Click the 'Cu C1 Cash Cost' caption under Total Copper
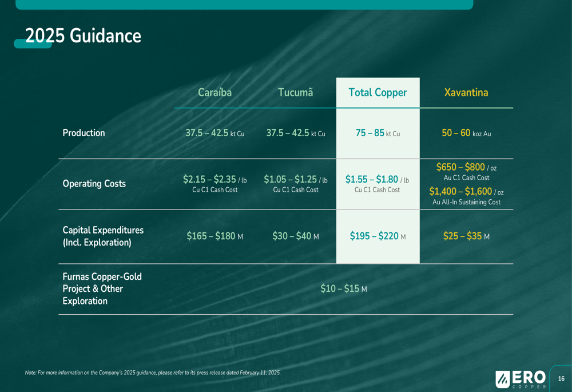Viewport: 572px width, 392px height. pos(377,190)
